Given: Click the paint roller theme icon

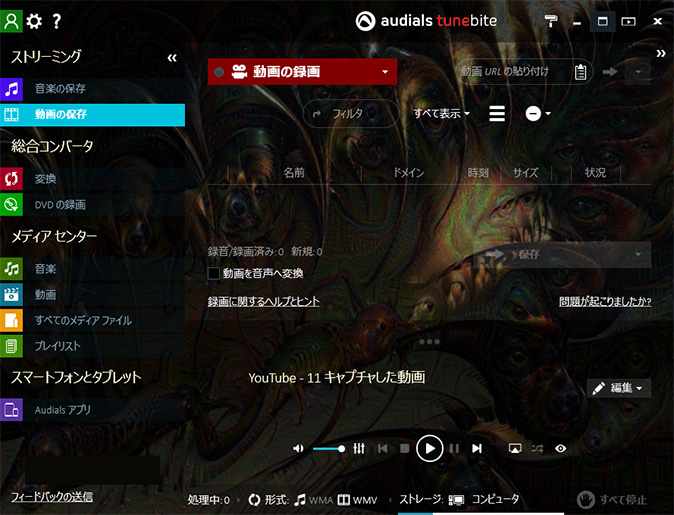Looking at the screenshot, I should (x=551, y=21).
